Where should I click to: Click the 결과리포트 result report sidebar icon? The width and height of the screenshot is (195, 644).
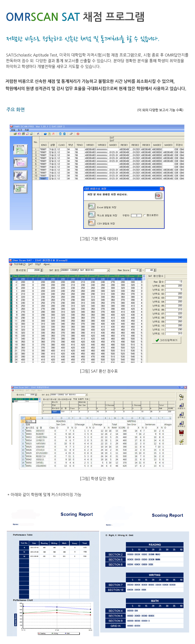[x=20, y=188]
